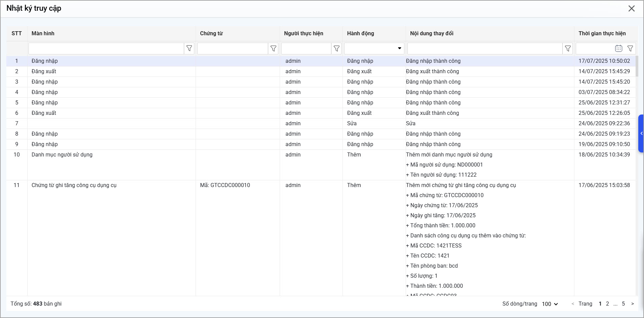Focus the Nội dung thay đổi filter field
The image size is (644, 318).
point(485,48)
